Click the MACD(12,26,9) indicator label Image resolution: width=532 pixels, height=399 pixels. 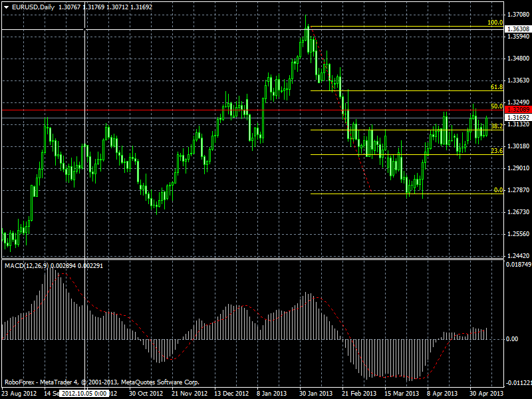(x=27, y=265)
